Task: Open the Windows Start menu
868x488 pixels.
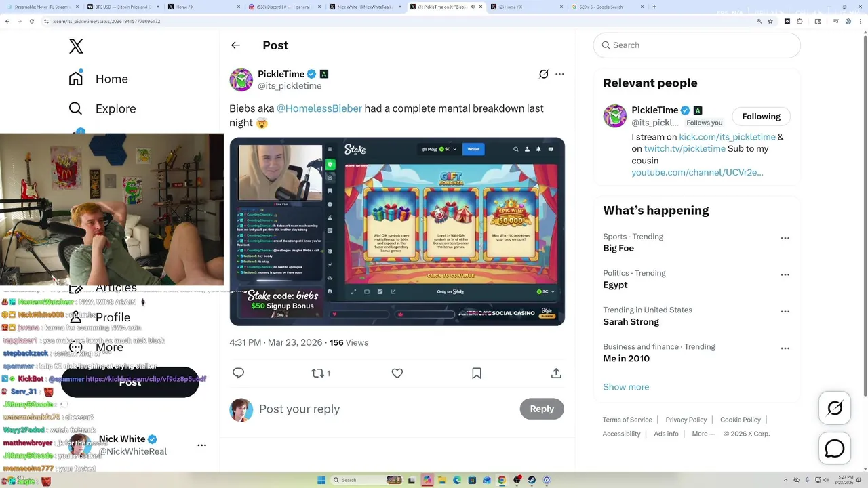Action: tap(321, 480)
